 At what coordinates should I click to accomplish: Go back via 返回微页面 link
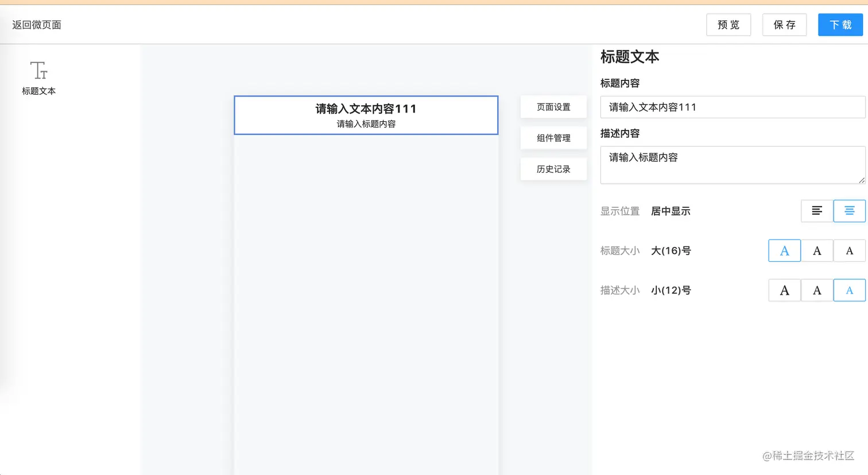click(x=37, y=25)
